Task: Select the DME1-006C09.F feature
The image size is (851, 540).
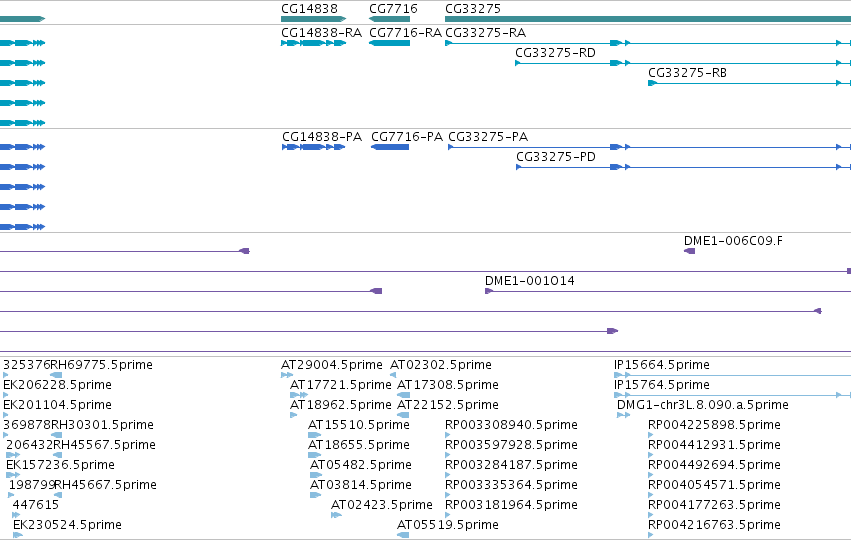Action: [689, 251]
